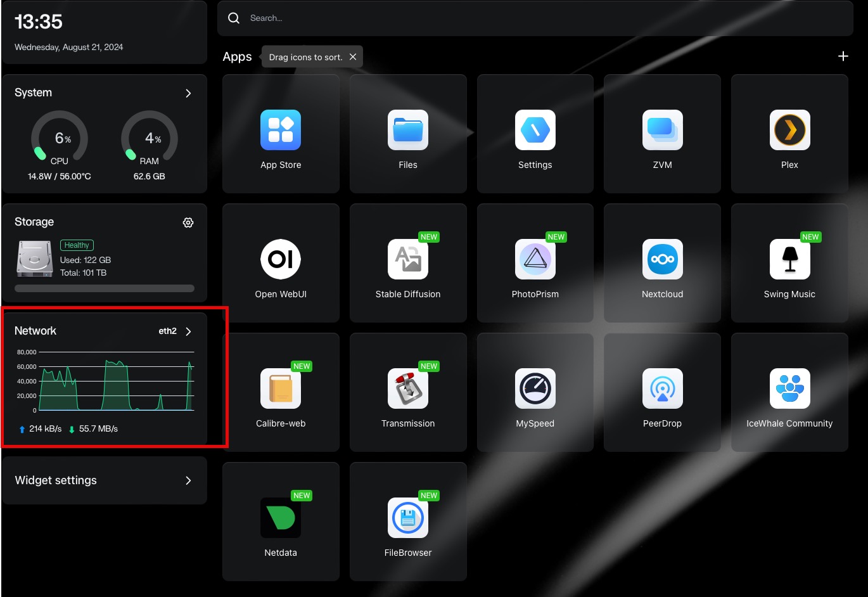The image size is (868, 597).
Task: Select the eth2 network interface
Action: [x=167, y=331]
